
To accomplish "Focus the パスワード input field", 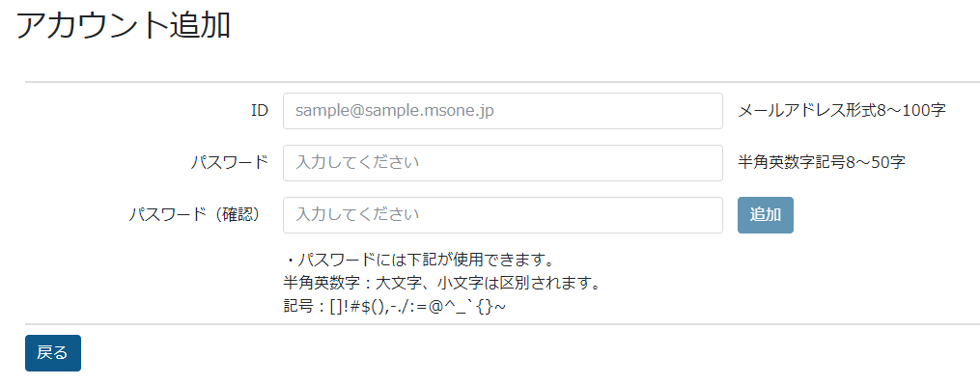I will (502, 163).
